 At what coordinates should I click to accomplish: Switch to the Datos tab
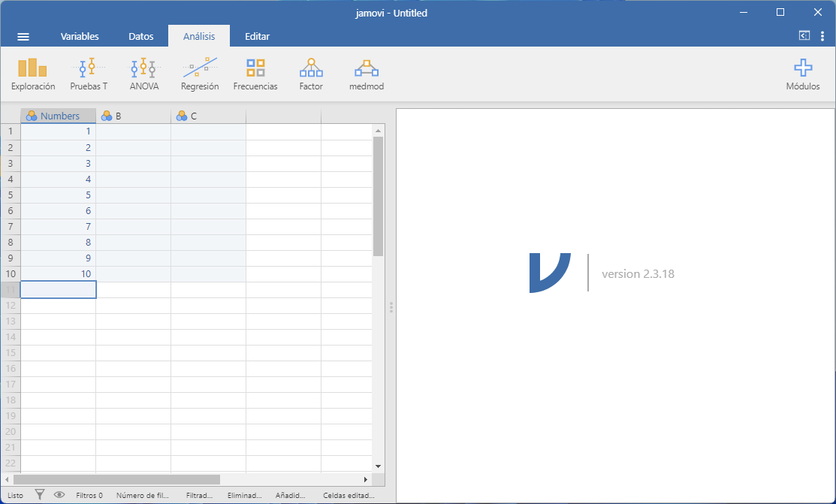141,36
